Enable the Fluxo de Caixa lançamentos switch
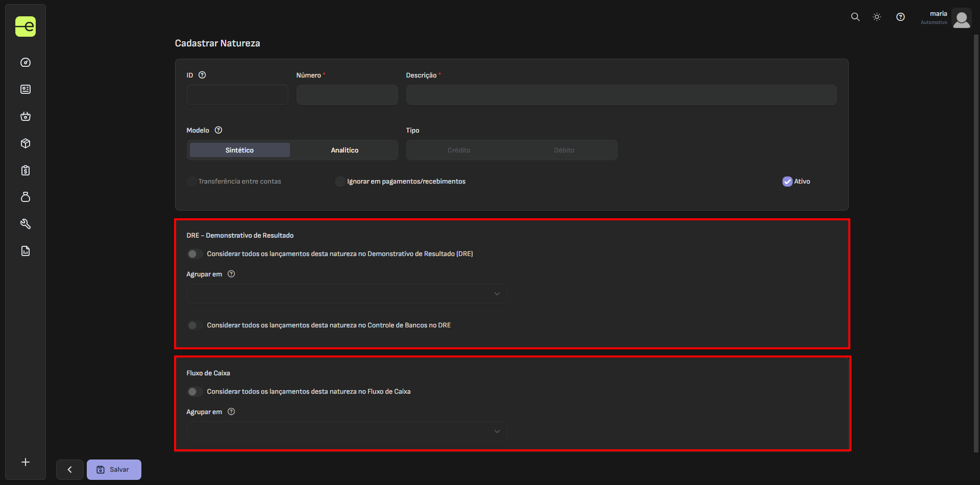Screen dimensions: 980x485 (194, 392)
